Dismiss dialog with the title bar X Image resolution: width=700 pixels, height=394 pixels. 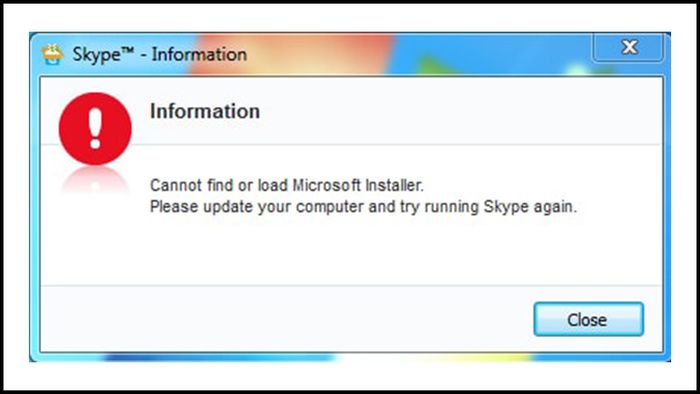pos(629,47)
